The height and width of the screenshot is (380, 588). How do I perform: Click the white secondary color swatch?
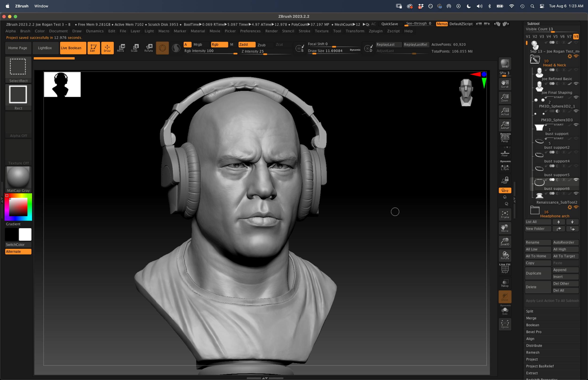pyautogui.click(x=25, y=234)
